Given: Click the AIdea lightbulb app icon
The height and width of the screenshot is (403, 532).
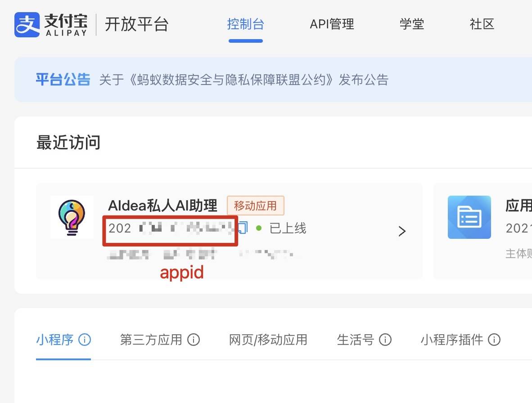Looking at the screenshot, I should coord(72,217).
